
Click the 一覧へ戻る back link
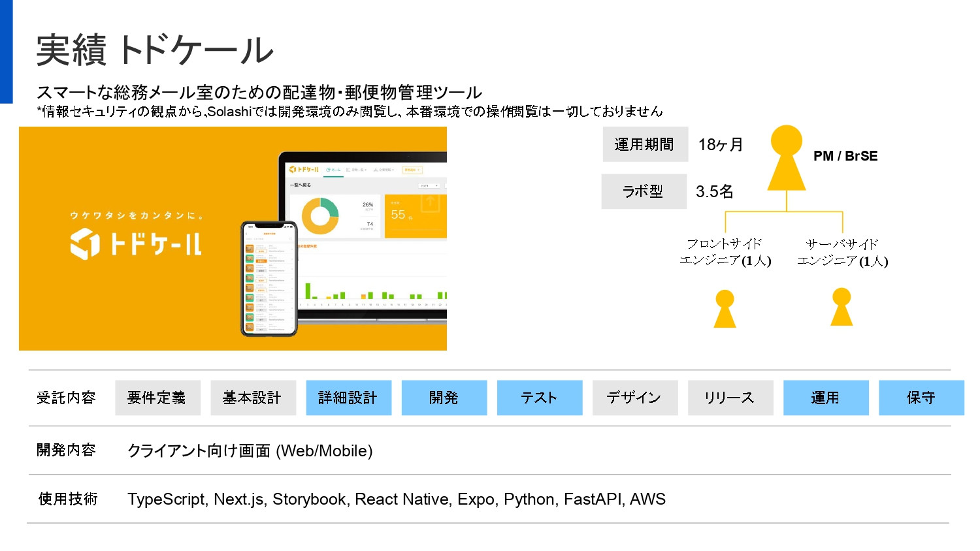(x=301, y=185)
